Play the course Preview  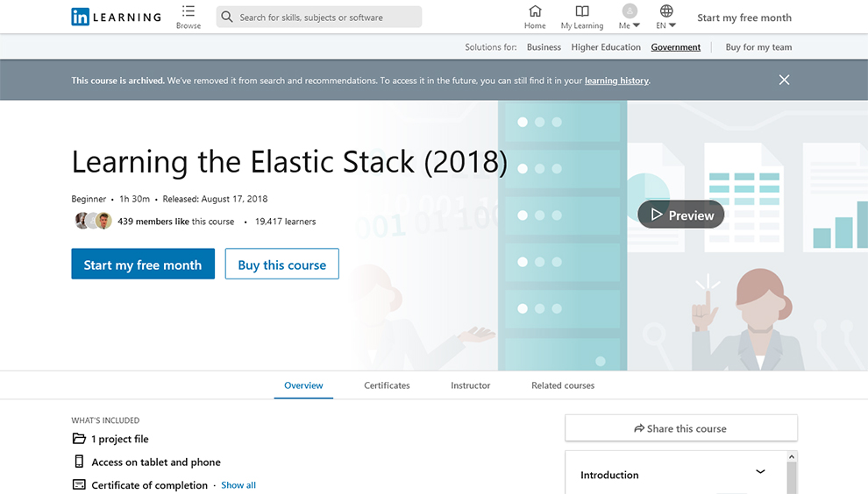coord(681,215)
